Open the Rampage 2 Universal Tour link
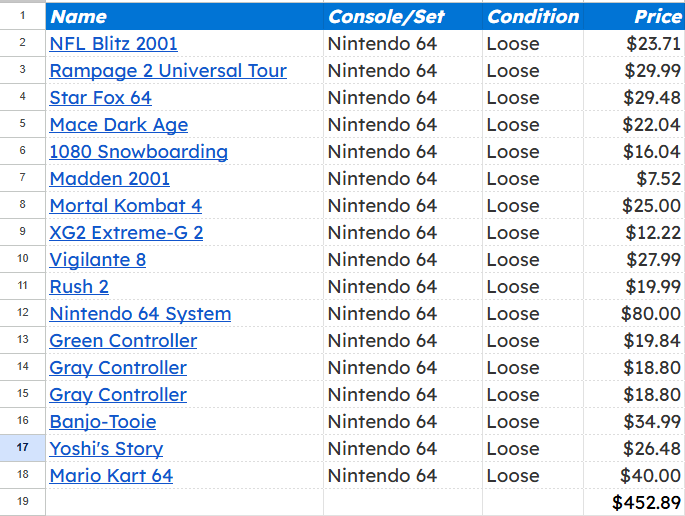Viewport: 685px width, 516px height. coord(168,71)
